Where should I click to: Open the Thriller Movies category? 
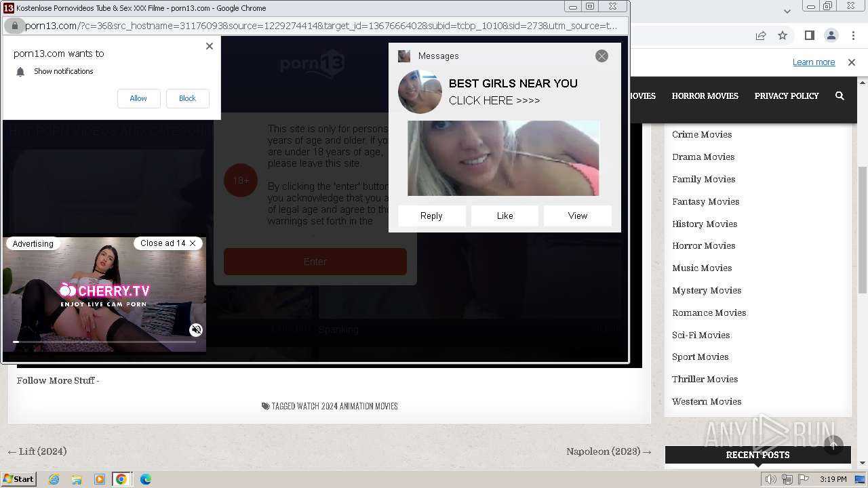point(705,379)
